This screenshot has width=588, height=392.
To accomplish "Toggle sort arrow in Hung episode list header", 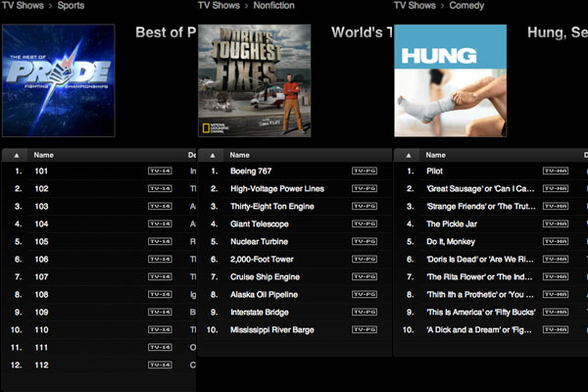I will (x=409, y=155).
